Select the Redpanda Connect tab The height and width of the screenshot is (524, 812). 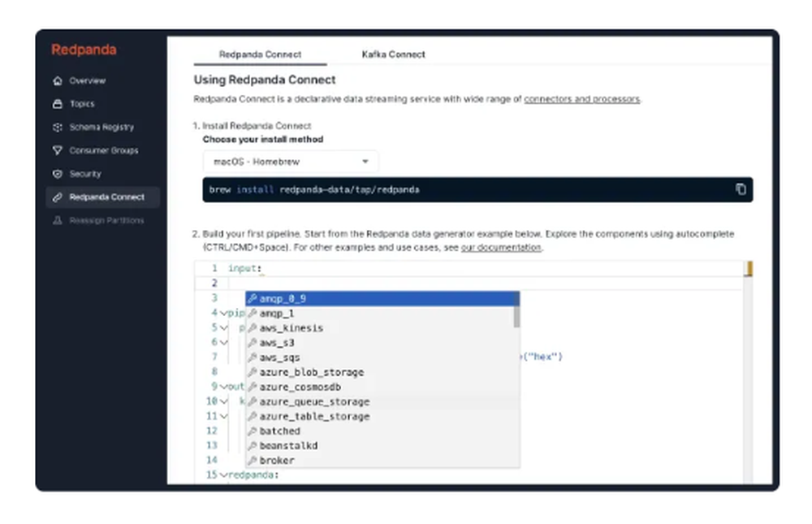[x=260, y=54]
